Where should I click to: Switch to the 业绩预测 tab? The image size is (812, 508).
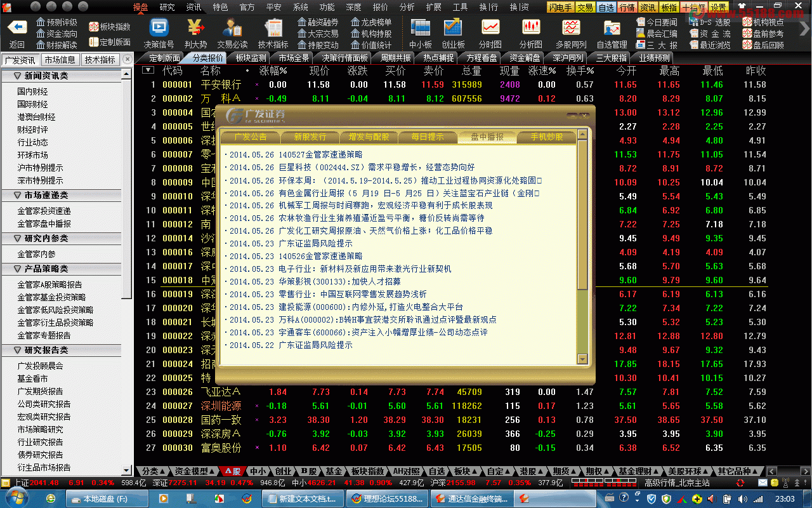coord(654,58)
